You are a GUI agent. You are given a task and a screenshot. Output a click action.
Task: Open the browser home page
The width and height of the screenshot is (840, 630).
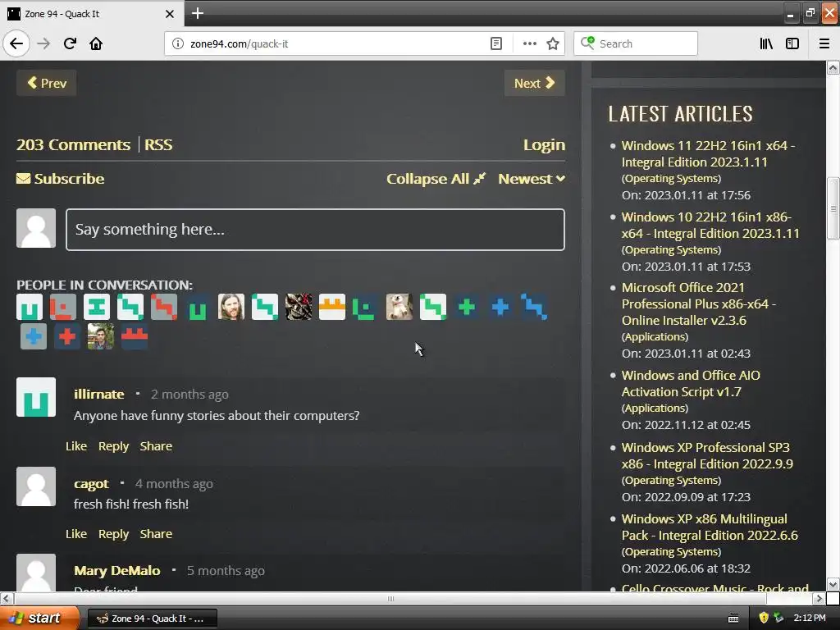point(96,43)
